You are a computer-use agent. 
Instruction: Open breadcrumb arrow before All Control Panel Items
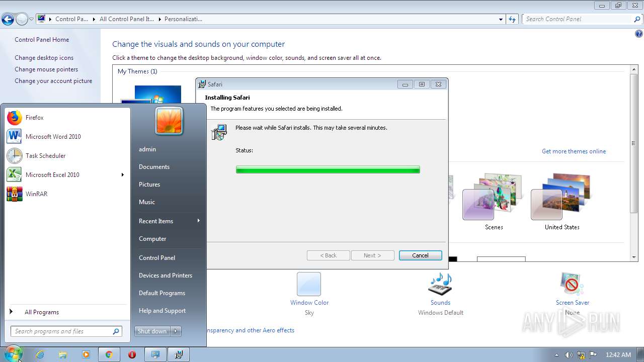click(95, 19)
